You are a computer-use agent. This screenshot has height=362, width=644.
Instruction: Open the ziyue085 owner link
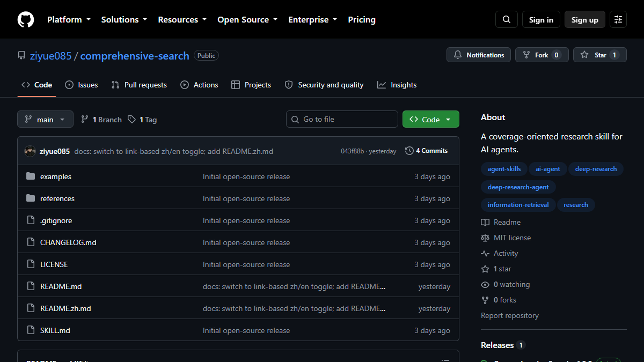tap(50, 56)
